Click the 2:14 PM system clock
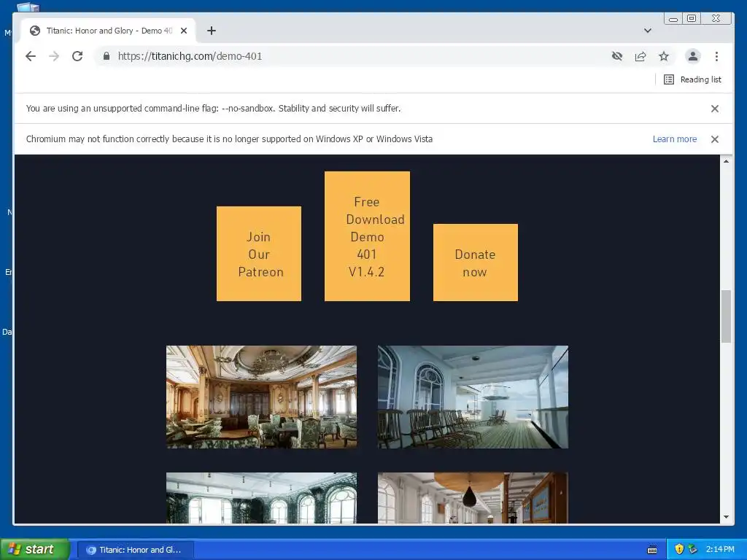Screen dimensions: 747x560 tap(720, 550)
